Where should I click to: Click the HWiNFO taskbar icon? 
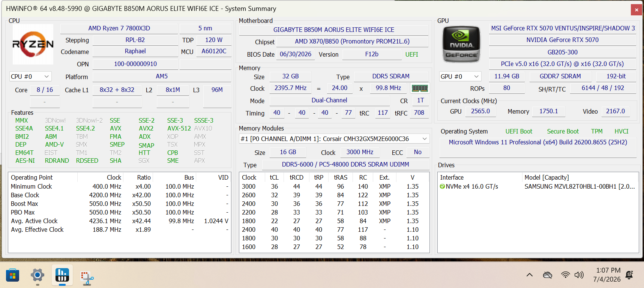tap(62, 275)
